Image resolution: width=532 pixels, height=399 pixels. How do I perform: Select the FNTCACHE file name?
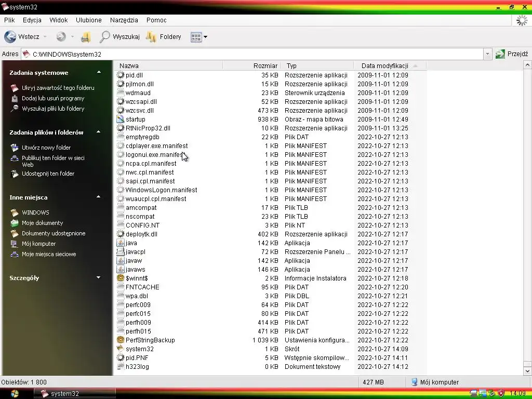pyautogui.click(x=142, y=287)
